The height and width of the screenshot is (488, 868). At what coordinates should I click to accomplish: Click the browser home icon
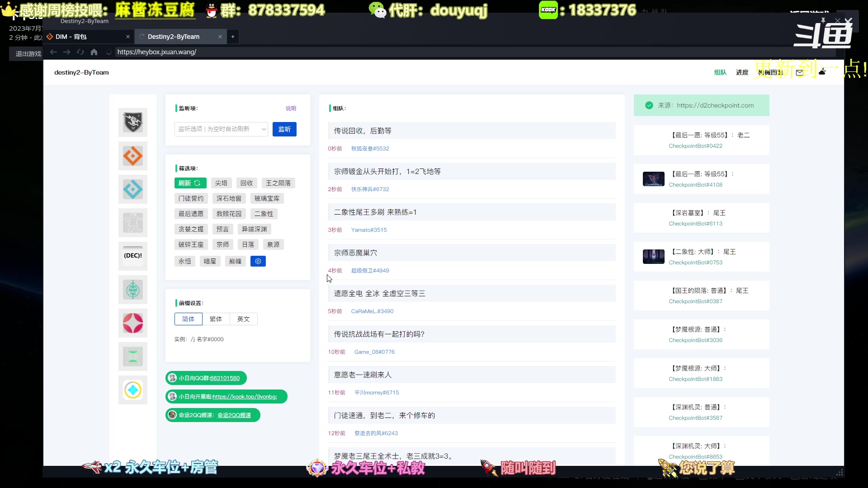(x=94, y=52)
